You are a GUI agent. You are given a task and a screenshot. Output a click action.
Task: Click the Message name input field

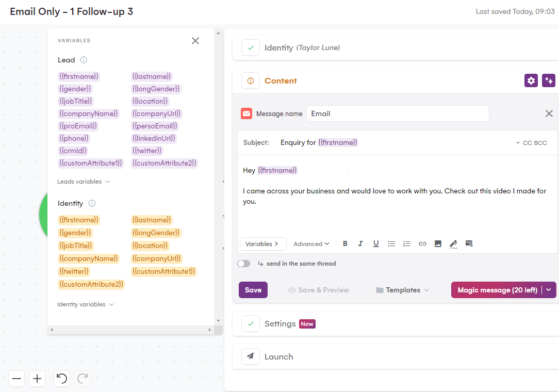(x=398, y=113)
